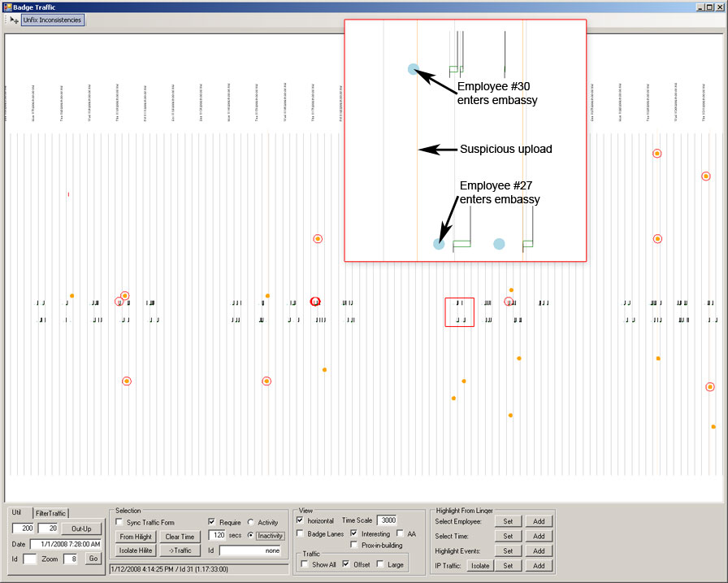
Task: Click Set next to Select Employee
Action: coord(507,521)
